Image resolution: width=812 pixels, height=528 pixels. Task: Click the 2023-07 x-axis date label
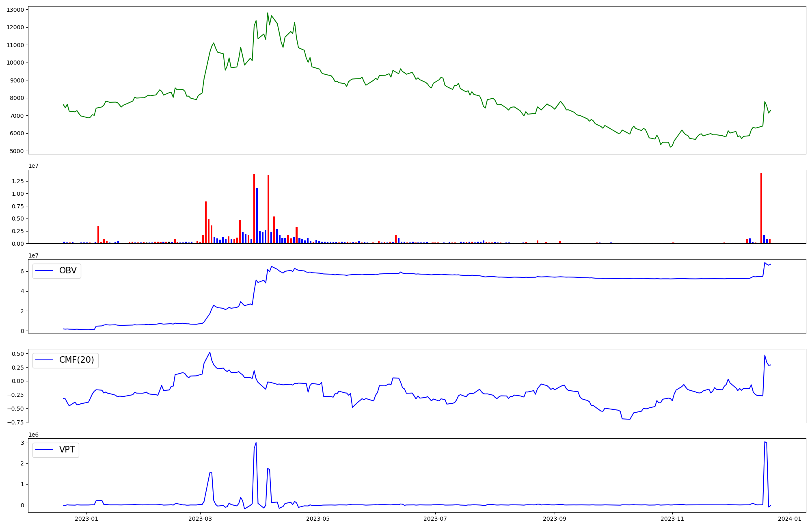pyautogui.click(x=435, y=519)
